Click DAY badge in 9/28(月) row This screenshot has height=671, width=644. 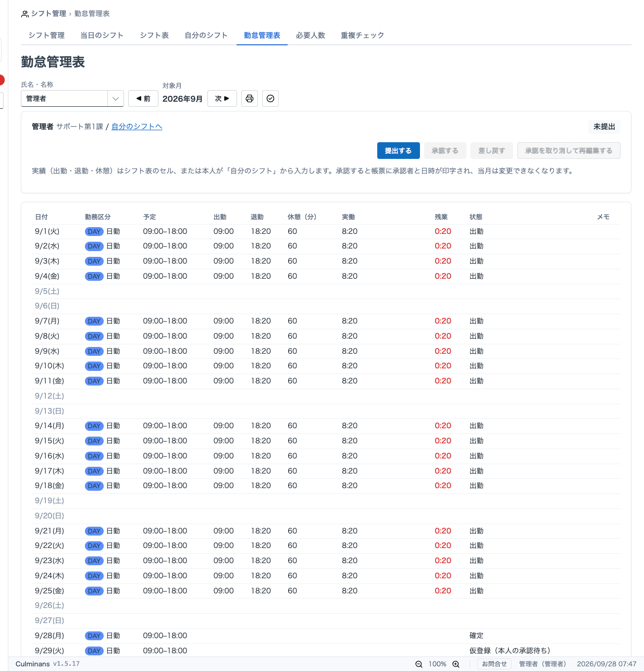click(94, 636)
